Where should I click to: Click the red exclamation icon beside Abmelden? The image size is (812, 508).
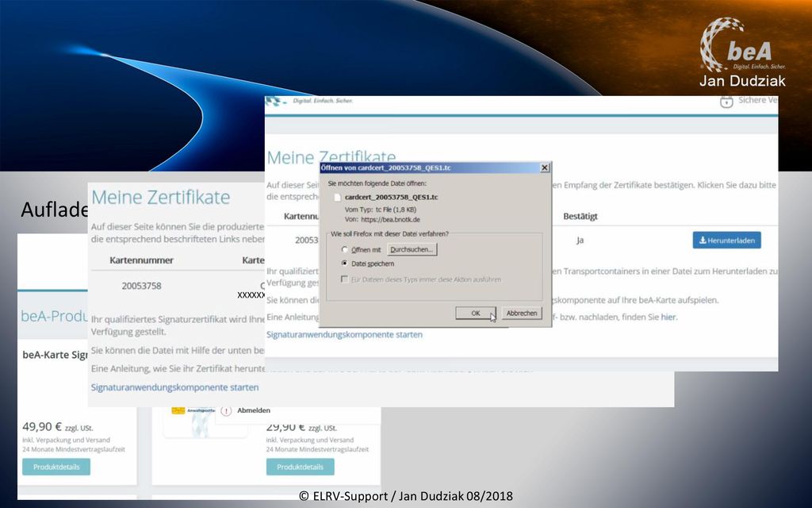coord(226,410)
